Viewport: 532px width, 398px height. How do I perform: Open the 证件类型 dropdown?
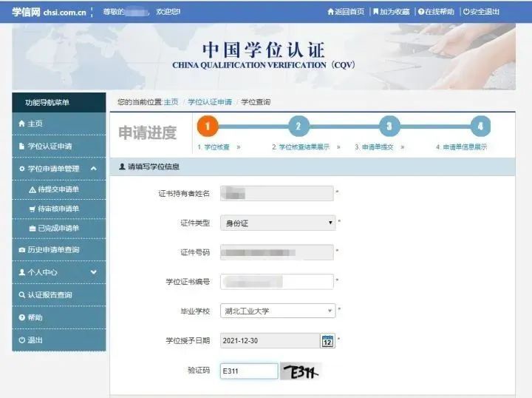click(278, 223)
